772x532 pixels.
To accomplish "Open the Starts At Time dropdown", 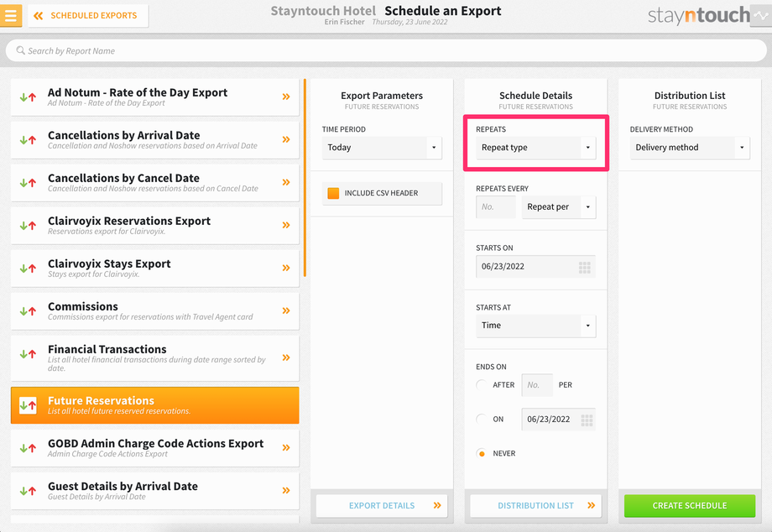I will [x=535, y=326].
